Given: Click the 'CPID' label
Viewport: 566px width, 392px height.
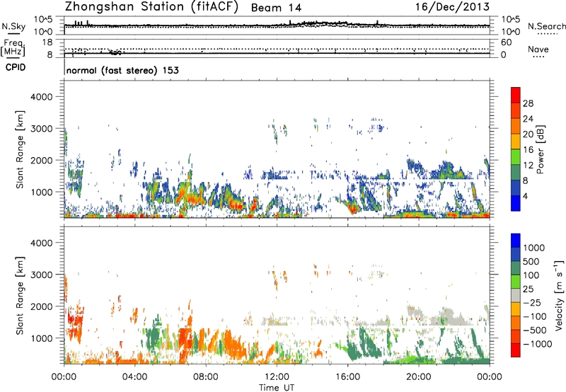Looking at the screenshot, I should pyautogui.click(x=16, y=67).
